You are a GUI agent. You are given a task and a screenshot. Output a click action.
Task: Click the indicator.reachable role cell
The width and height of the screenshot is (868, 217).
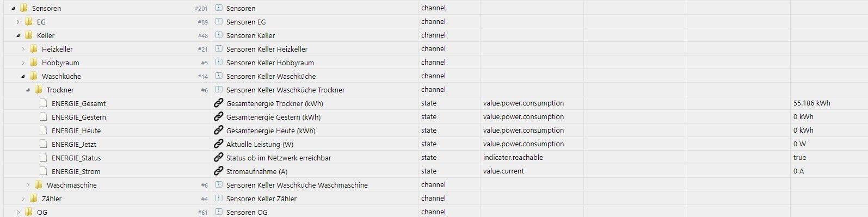(x=513, y=157)
